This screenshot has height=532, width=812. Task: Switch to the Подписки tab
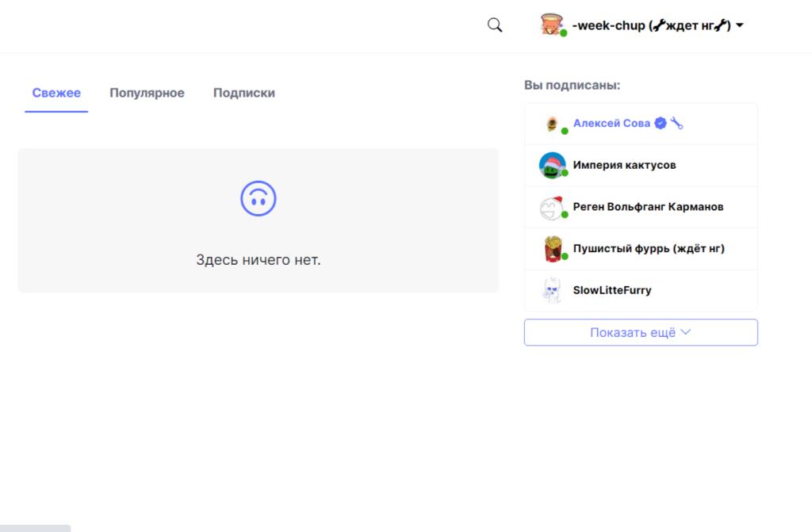tap(244, 93)
